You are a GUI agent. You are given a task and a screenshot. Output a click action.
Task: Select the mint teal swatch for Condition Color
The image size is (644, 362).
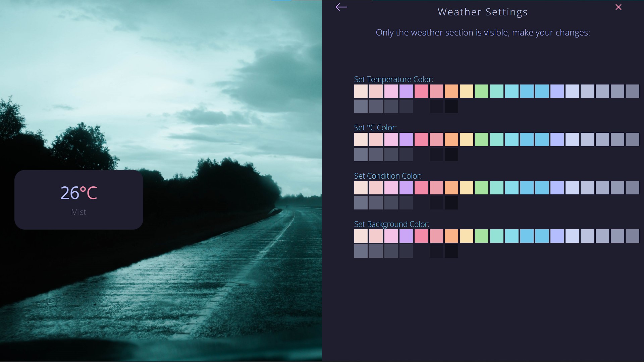(497, 188)
